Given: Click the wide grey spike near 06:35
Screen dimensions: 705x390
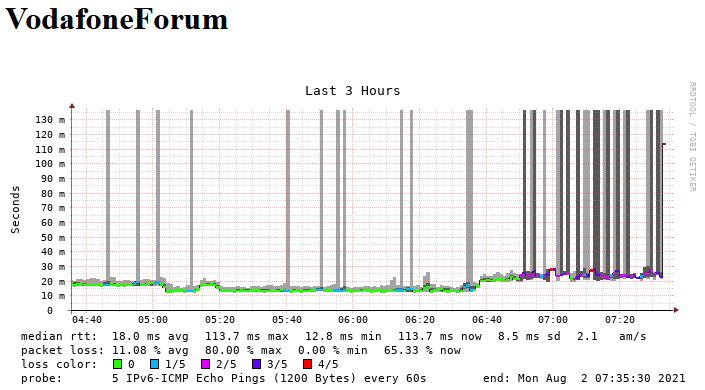Looking at the screenshot, I should [x=469, y=198].
